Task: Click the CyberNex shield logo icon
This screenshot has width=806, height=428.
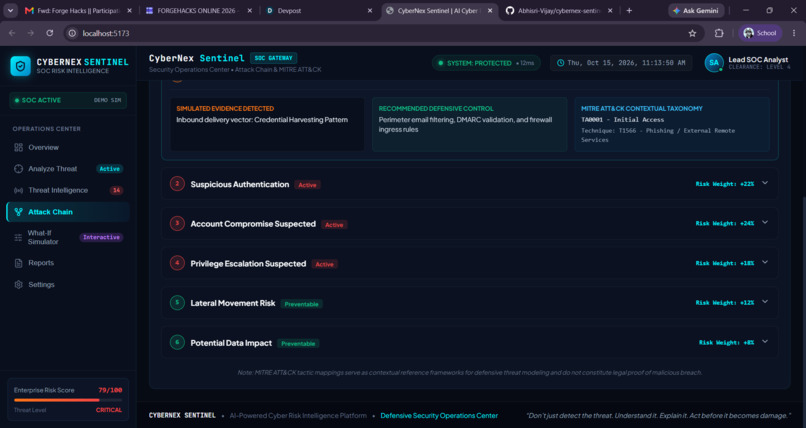Action: click(x=21, y=66)
